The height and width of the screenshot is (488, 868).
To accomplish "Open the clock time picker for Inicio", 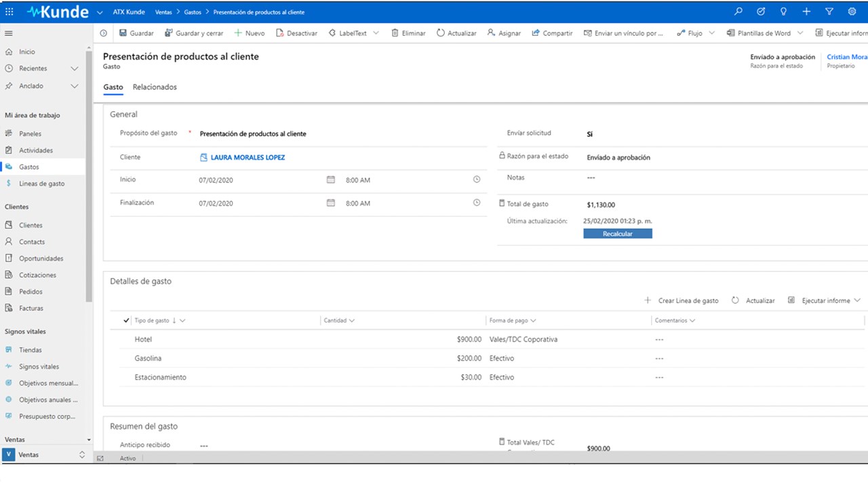I will 477,180.
